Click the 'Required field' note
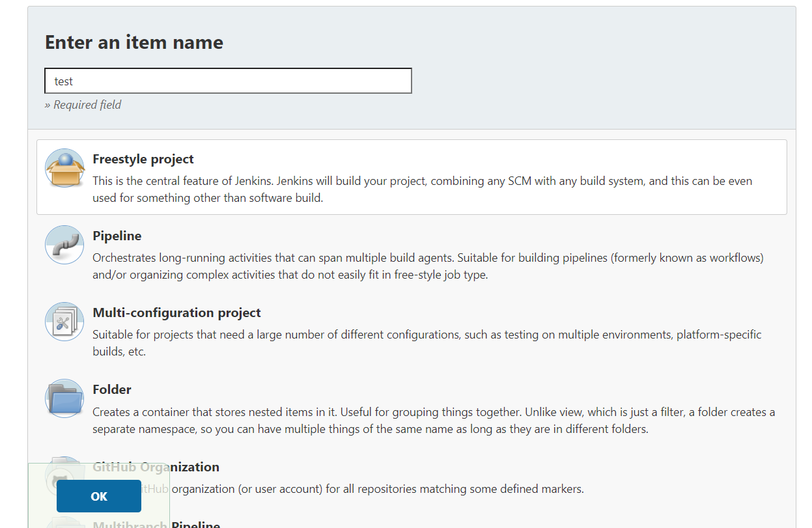Image resolution: width=812 pixels, height=528 pixels. [x=83, y=105]
